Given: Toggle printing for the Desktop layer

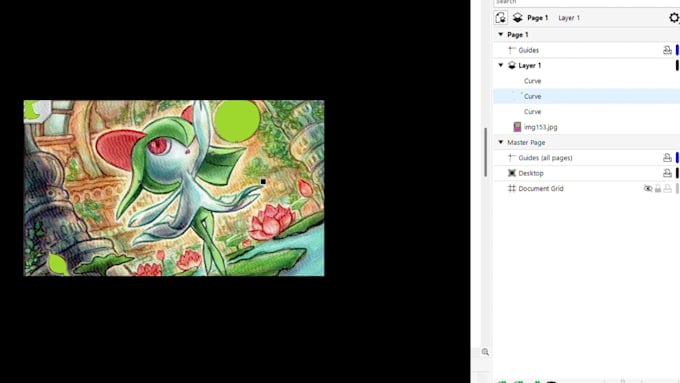Looking at the screenshot, I should pyautogui.click(x=667, y=173).
